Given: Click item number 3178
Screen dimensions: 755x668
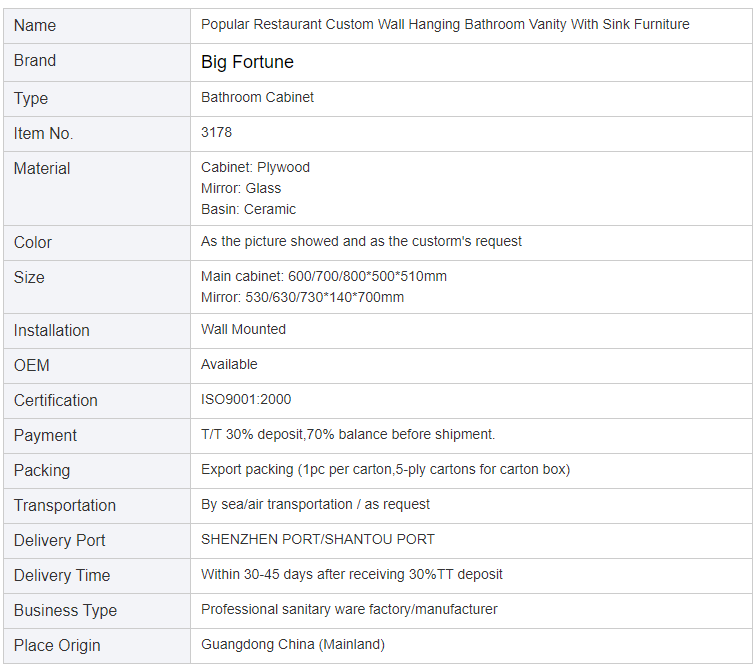Looking at the screenshot, I should coord(216,132).
